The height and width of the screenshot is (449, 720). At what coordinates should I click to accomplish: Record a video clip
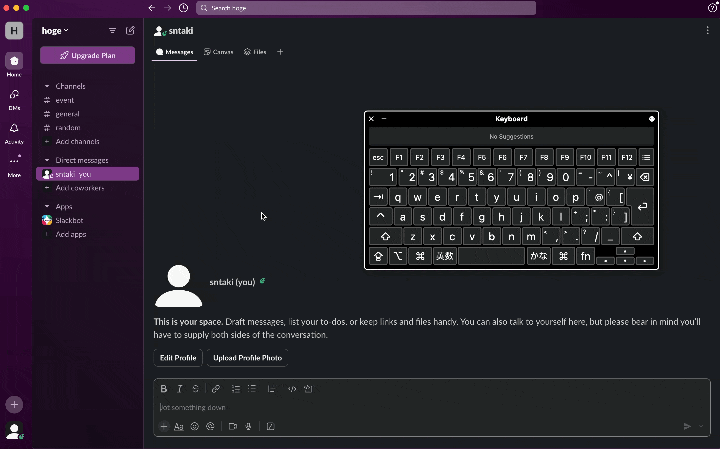tap(233, 427)
